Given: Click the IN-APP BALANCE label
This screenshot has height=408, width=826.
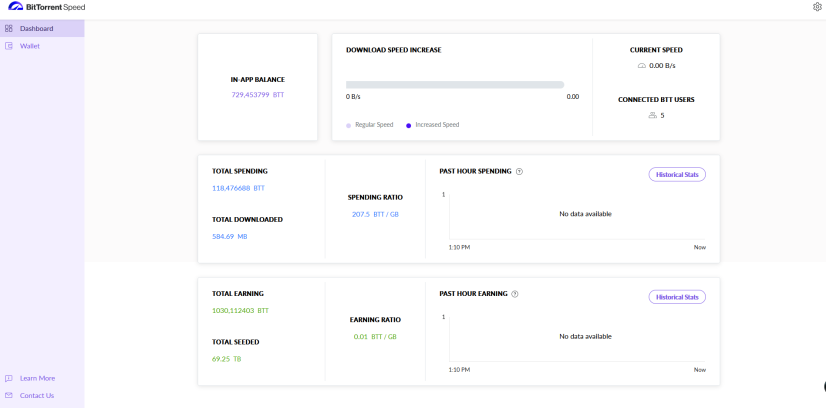Looking at the screenshot, I should (x=258, y=79).
